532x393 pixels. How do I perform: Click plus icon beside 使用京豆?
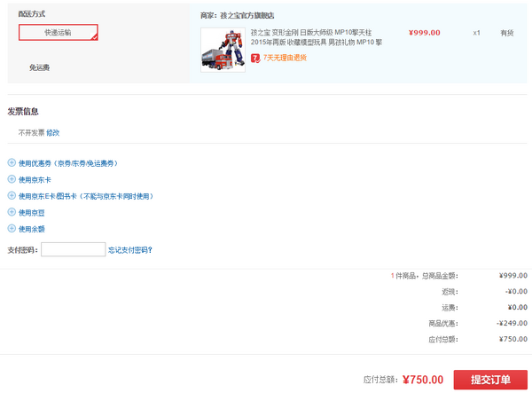12,212
